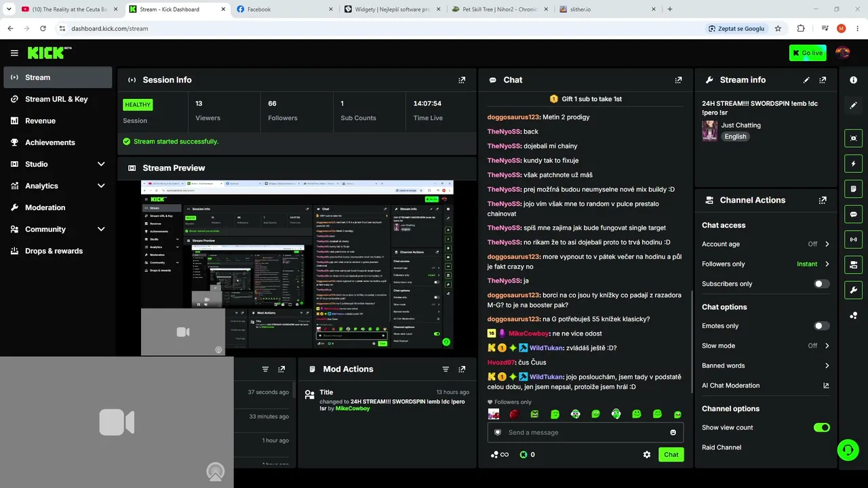This screenshot has width=868, height=488.
Task: Open the info icon in right sidebar
Action: pos(854,80)
